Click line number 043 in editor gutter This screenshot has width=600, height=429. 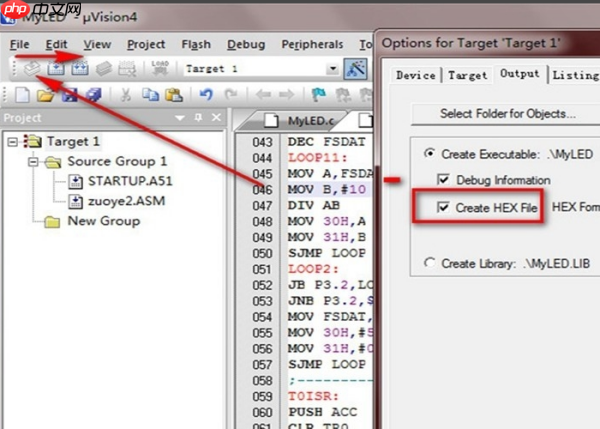tap(262, 142)
